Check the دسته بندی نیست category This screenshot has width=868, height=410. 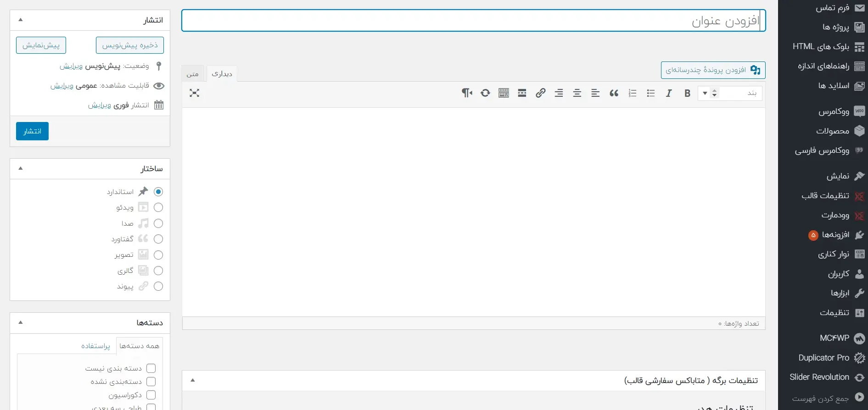click(x=151, y=368)
